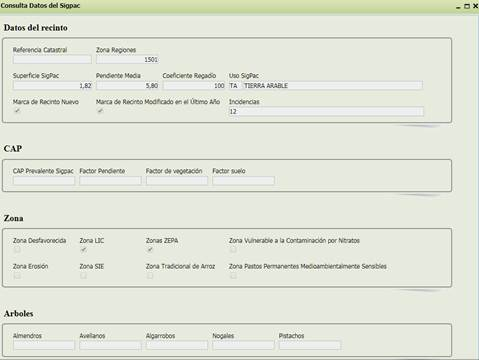The image size is (479, 360).
Task: Click the Almendros field
Action: (44, 345)
